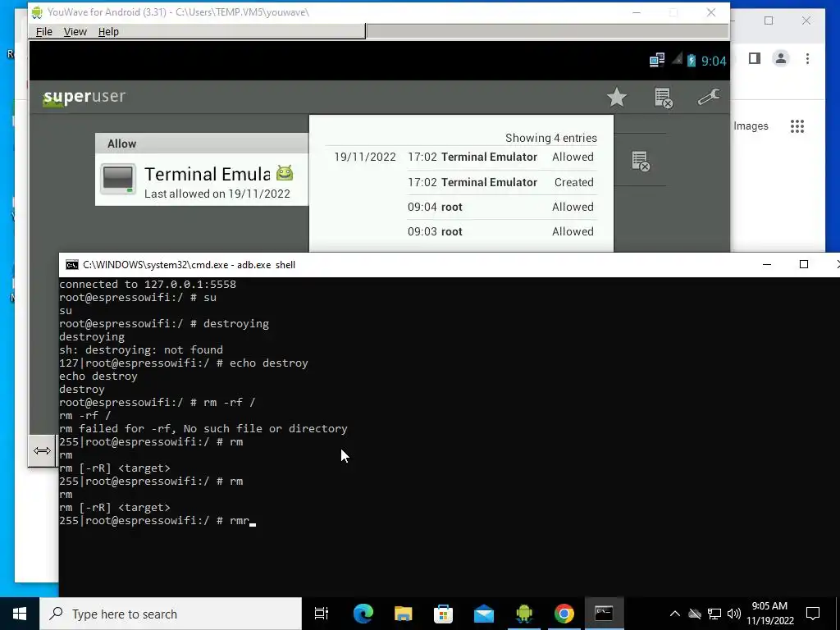Click the log delete icon beside entries panel
The width and height of the screenshot is (840, 630).
640,161
